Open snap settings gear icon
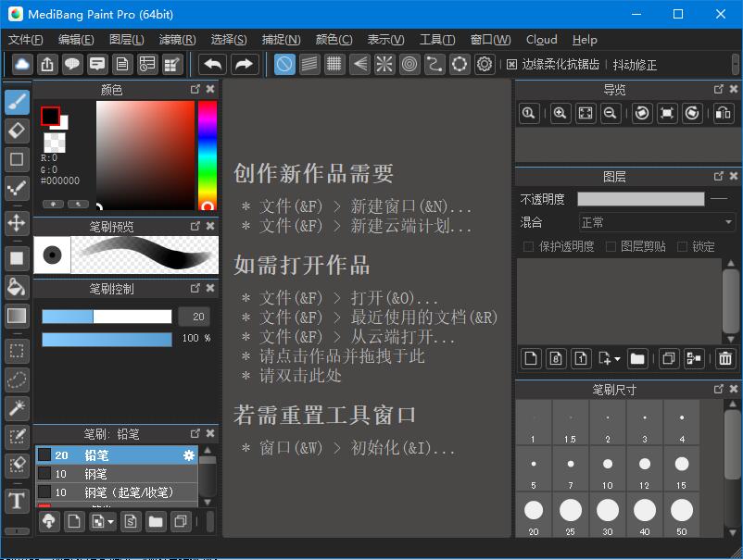 tap(485, 65)
